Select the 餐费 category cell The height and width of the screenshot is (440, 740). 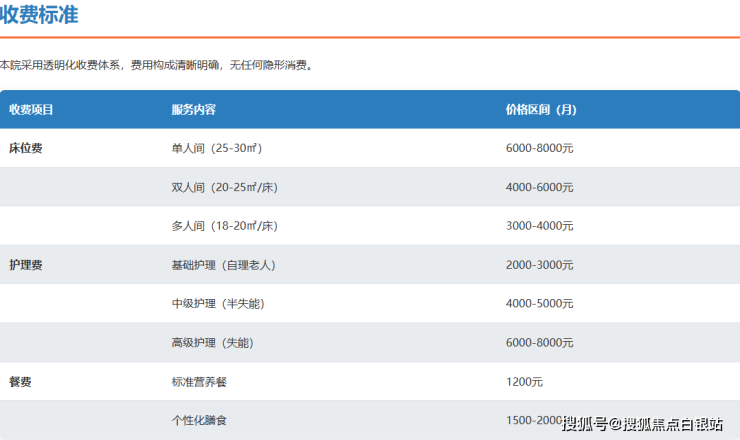tap(20, 382)
